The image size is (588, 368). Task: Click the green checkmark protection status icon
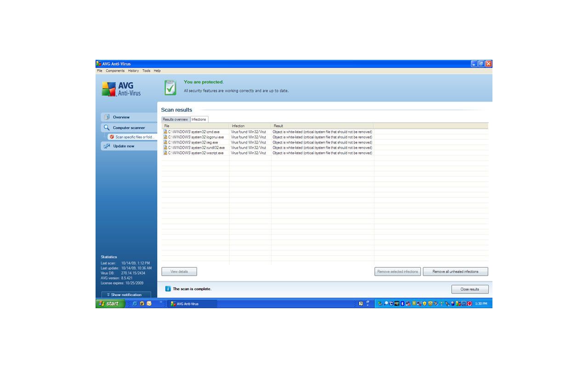(170, 87)
